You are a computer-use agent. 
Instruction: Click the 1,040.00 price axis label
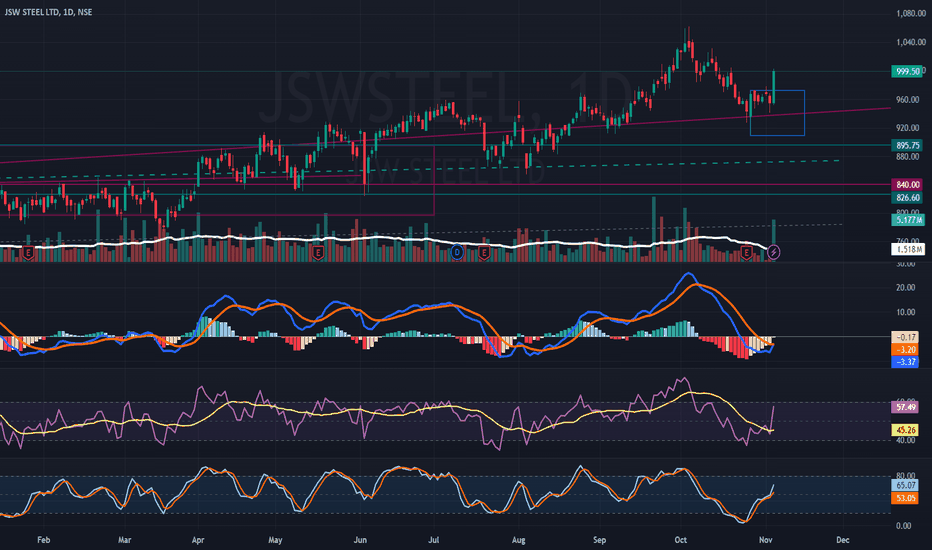click(911, 42)
